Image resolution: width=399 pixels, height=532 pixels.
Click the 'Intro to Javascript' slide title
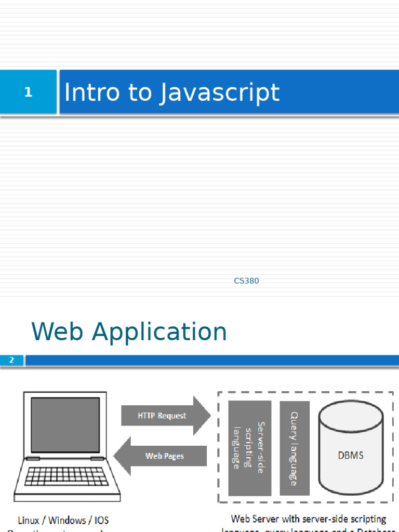click(x=171, y=92)
